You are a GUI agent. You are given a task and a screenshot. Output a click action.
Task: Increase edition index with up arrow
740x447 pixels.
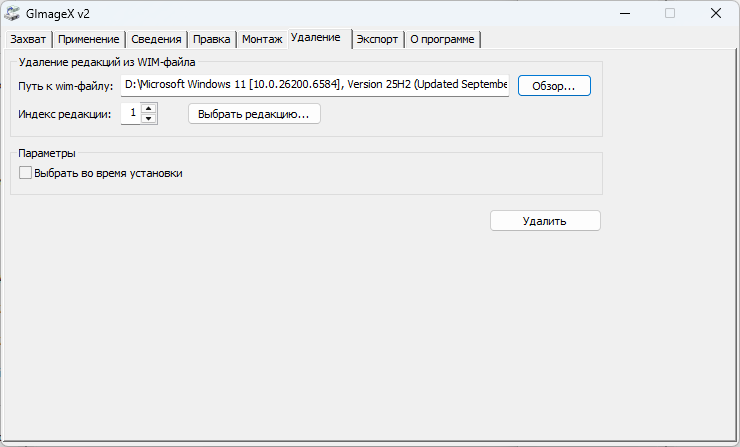149,109
